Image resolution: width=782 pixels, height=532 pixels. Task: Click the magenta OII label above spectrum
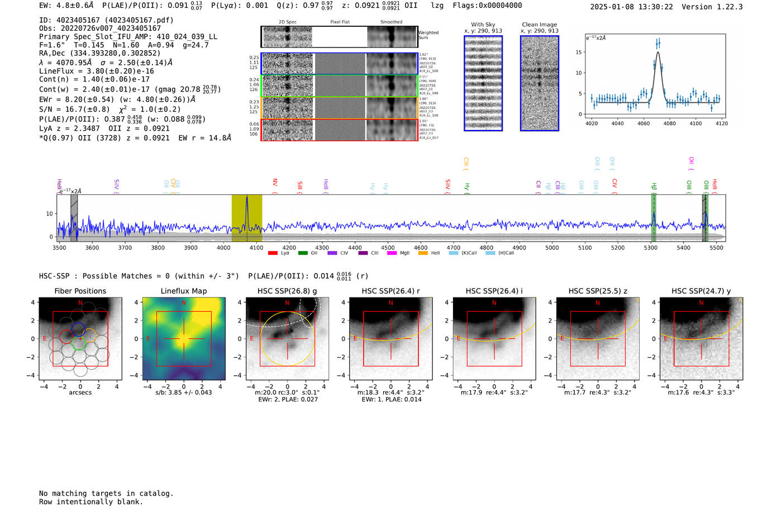[x=692, y=164]
